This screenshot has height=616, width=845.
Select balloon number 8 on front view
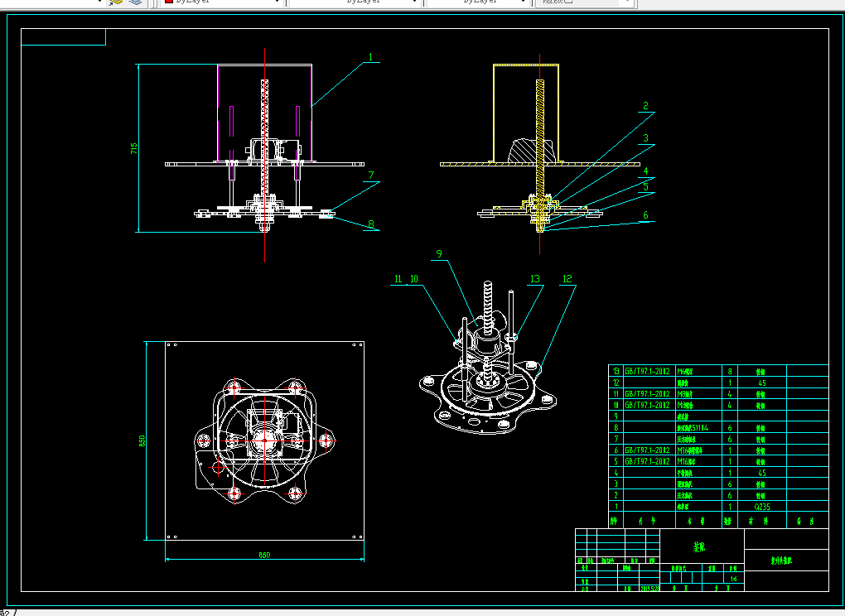[x=371, y=224]
